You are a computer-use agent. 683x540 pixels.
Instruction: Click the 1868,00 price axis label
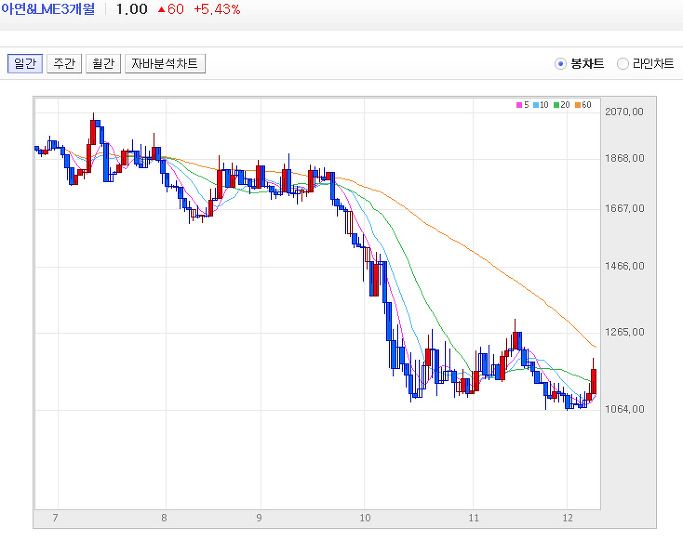click(x=624, y=158)
